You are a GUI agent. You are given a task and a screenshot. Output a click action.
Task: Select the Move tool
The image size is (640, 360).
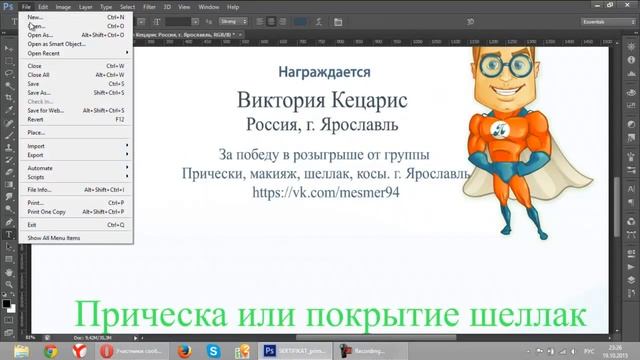[x=9, y=49]
